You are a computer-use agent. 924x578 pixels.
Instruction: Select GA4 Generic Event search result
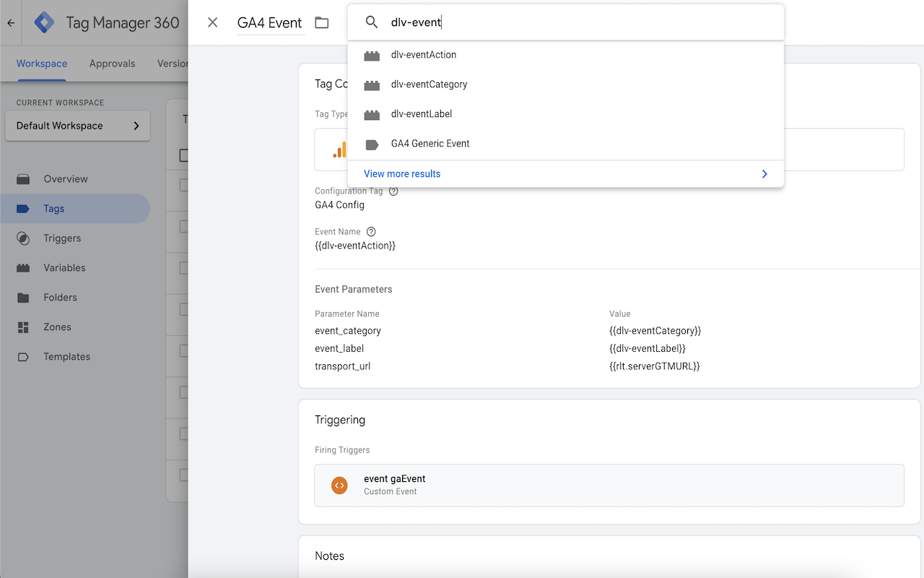(x=565, y=144)
